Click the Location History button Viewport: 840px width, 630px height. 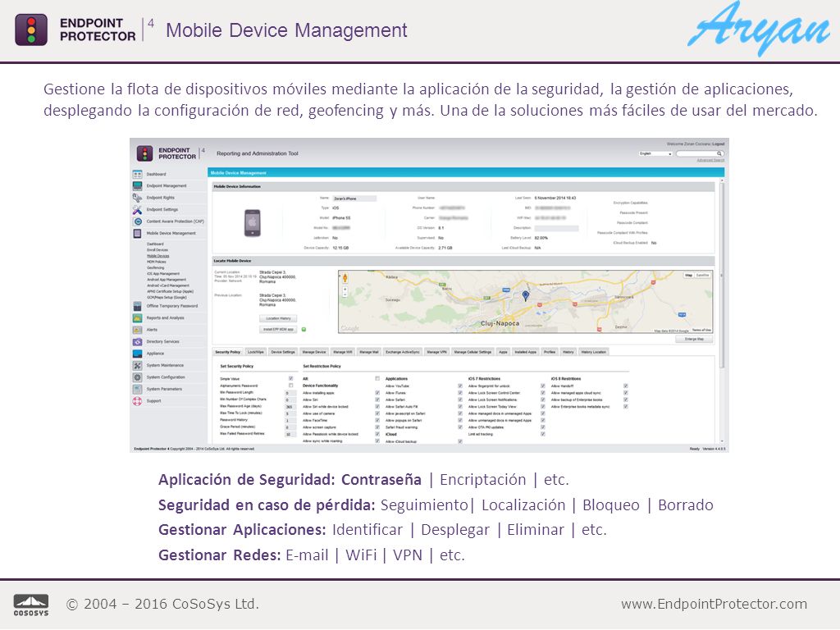278,319
